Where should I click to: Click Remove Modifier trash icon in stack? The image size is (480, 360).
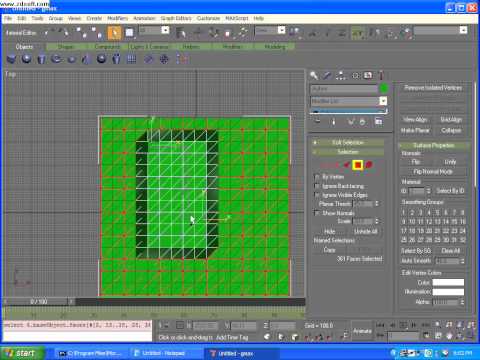[x=362, y=122]
